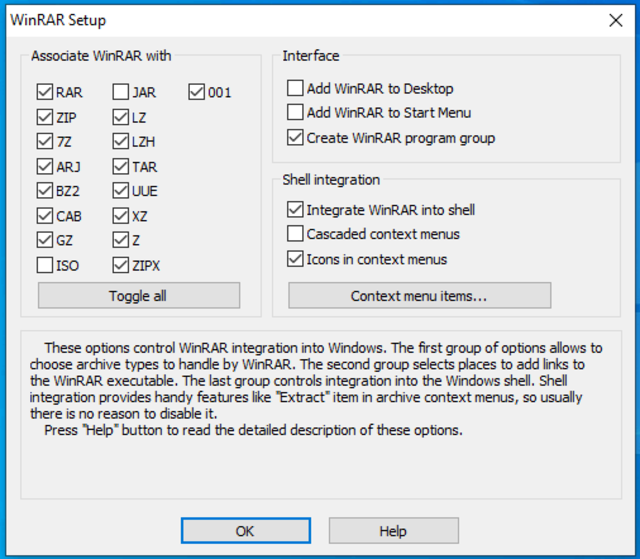Screen dimensions: 640x559
Task: Uncheck the LZ checkbox
Action: coord(121,118)
